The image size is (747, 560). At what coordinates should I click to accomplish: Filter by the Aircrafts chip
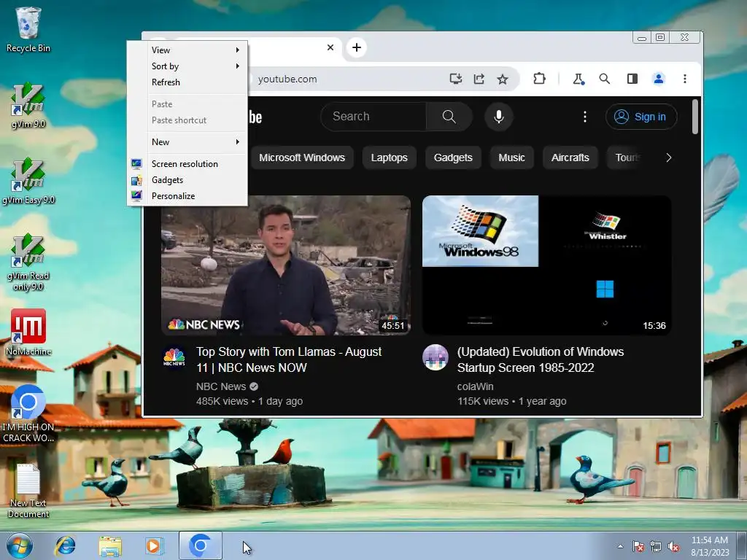point(570,157)
